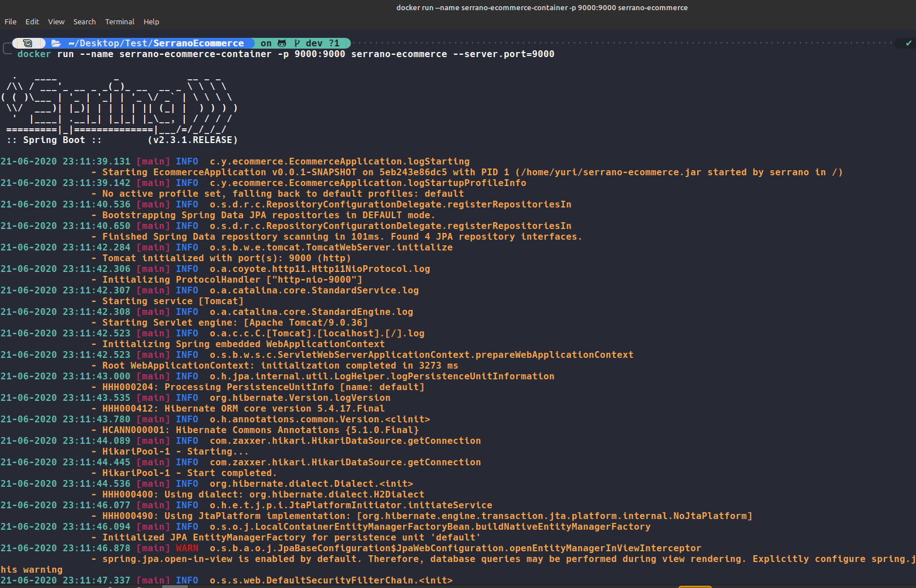Click the timestamp '23:11:39.131'
916x588 pixels.
(x=97, y=161)
